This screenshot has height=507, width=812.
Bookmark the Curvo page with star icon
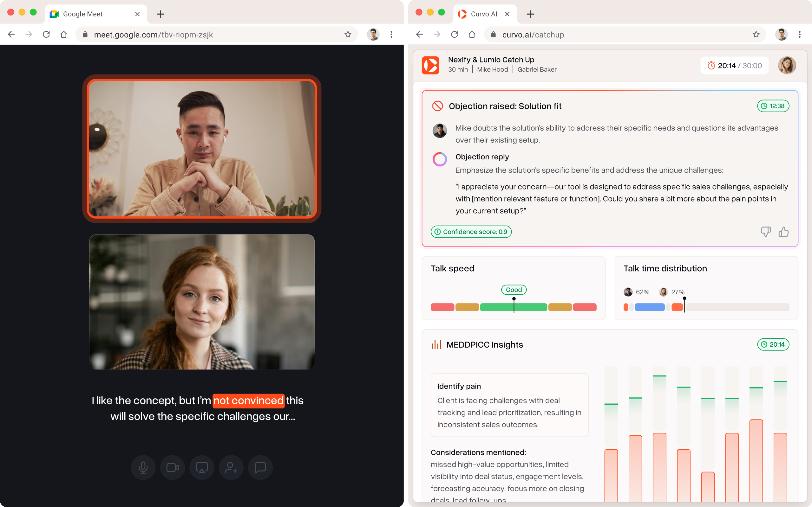click(756, 35)
